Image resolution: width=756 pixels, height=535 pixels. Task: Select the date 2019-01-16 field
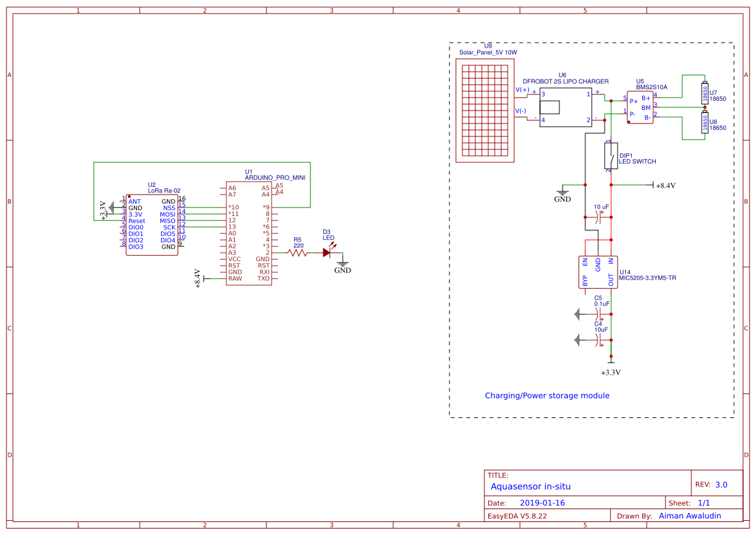(x=542, y=503)
